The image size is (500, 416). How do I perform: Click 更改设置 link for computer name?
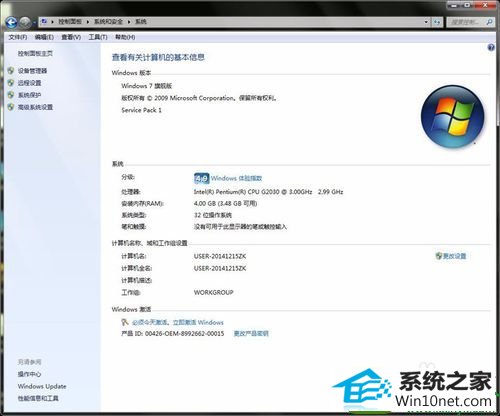[x=454, y=256]
